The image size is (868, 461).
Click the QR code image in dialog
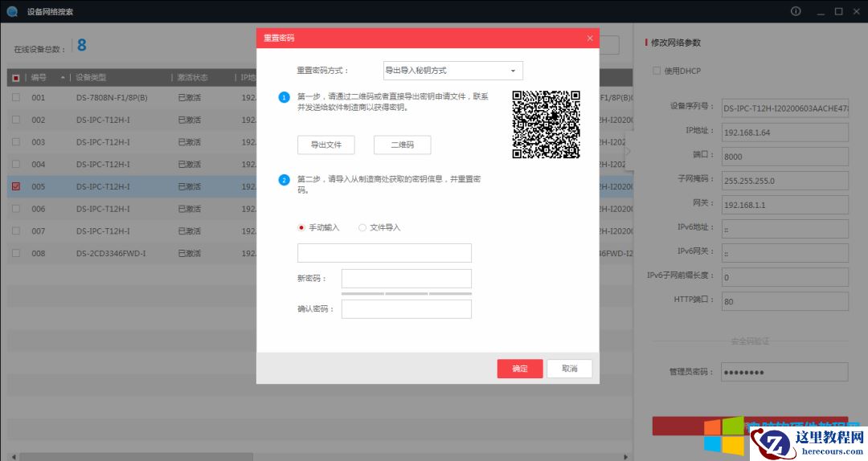click(546, 124)
